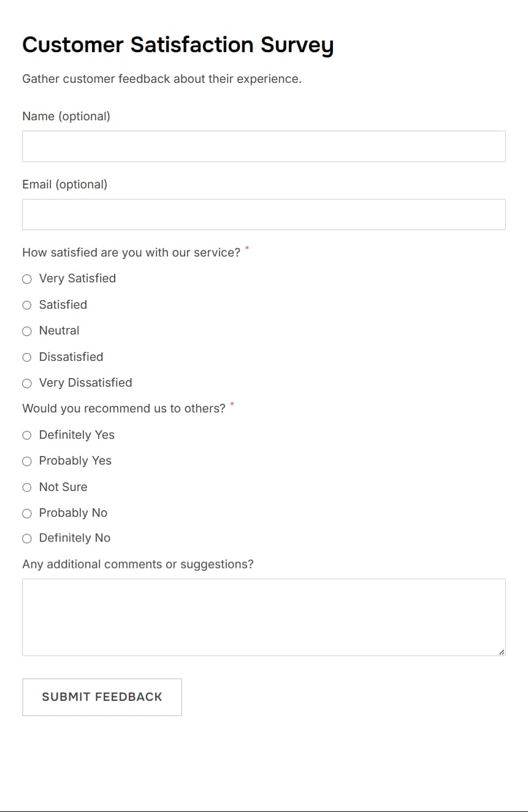Select the Very Satisfied radio button

pyautogui.click(x=27, y=279)
